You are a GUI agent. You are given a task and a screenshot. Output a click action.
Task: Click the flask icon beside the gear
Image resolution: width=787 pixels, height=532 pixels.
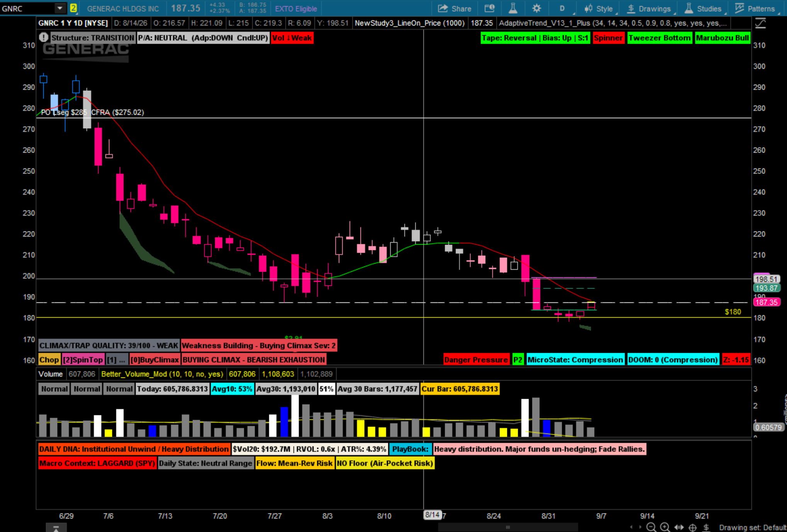coord(513,8)
